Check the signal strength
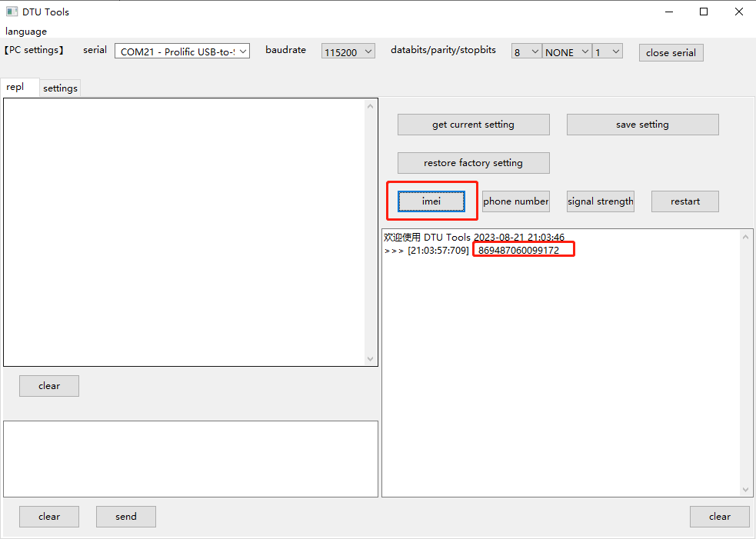The height and width of the screenshot is (539, 756). (600, 201)
